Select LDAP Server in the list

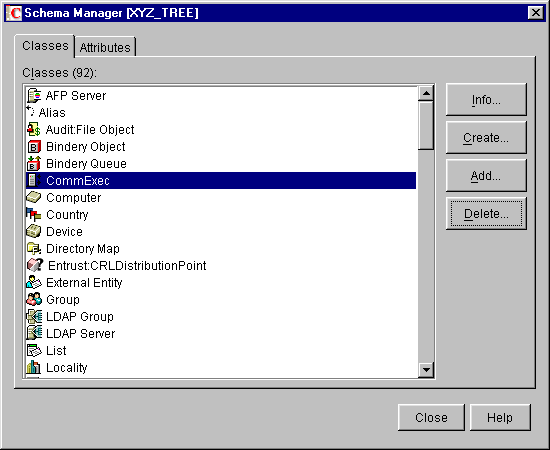tap(221, 334)
